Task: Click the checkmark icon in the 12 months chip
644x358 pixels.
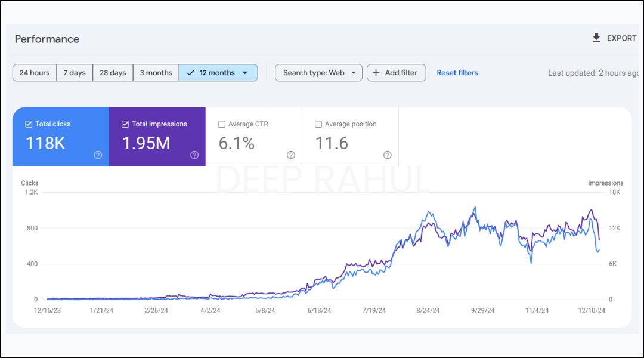Action: (191, 72)
